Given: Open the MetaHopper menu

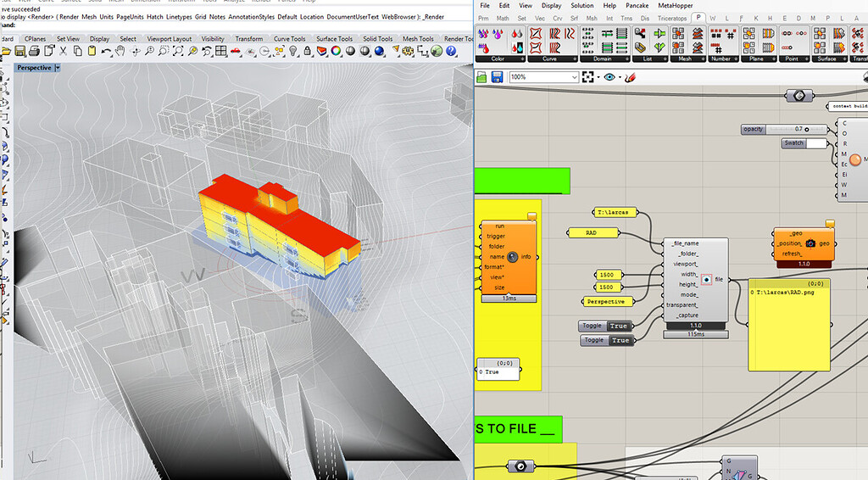Looking at the screenshot, I should [x=676, y=6].
